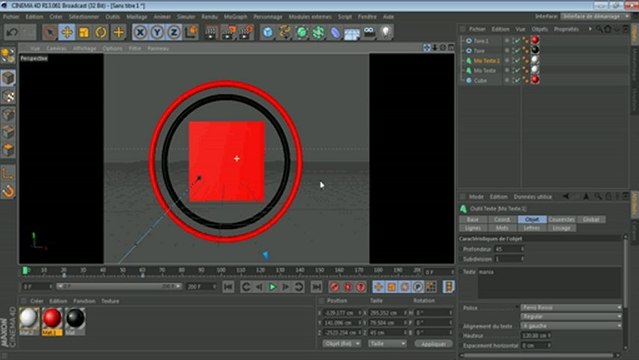Open the green array modeling icon
Screen dimensions: 639x360
pos(318,32)
